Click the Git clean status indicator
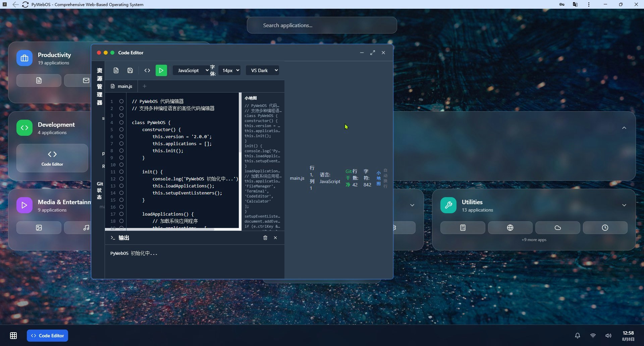 click(348, 178)
